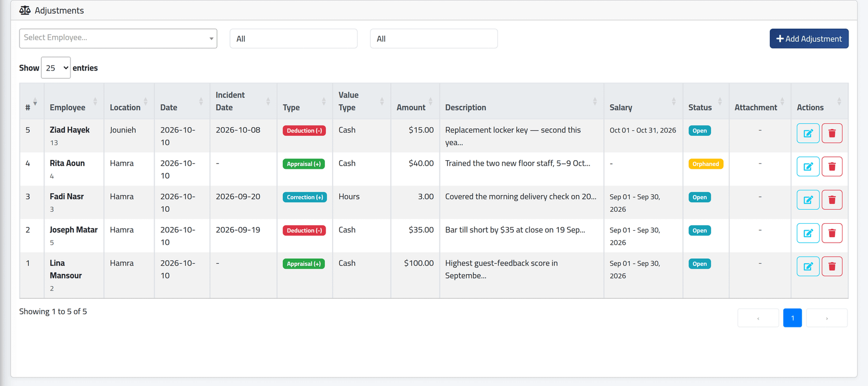Screen dimensions: 868x386
Task: Select employee name Lina Mansour
Action: 66,269
